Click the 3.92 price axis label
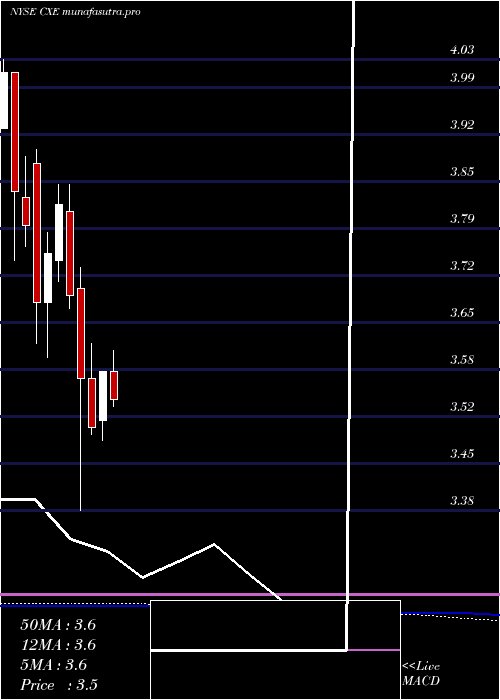The height and width of the screenshot is (700, 500). click(x=462, y=125)
